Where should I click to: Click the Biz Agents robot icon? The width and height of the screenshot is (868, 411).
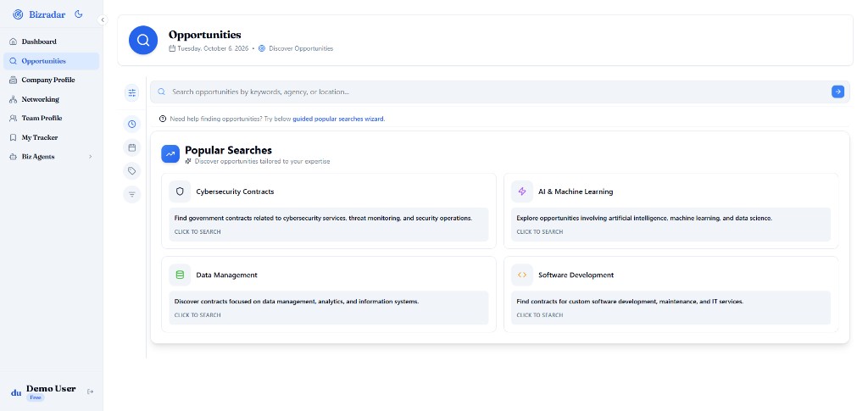14,157
